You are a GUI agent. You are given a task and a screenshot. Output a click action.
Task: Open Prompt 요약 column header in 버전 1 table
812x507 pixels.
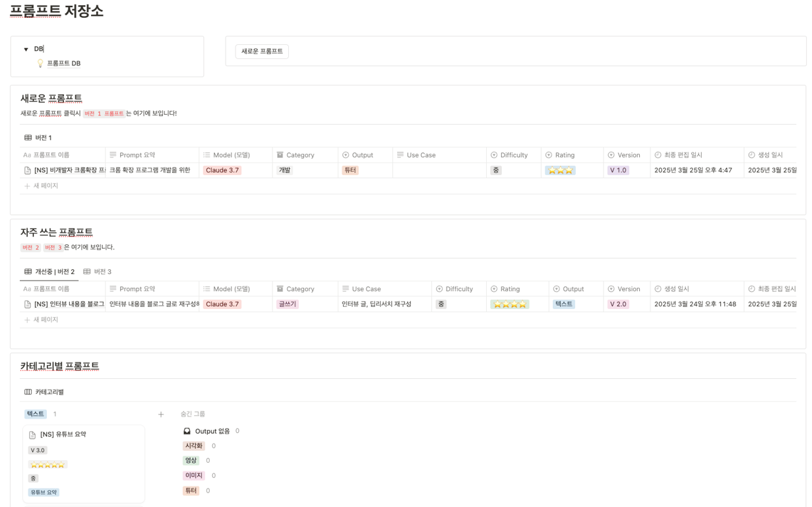point(152,155)
